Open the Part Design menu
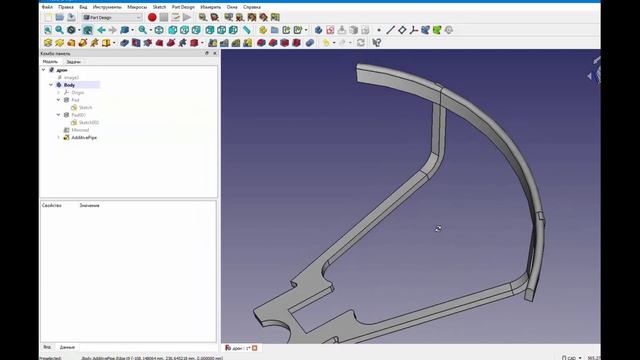 coord(183,7)
